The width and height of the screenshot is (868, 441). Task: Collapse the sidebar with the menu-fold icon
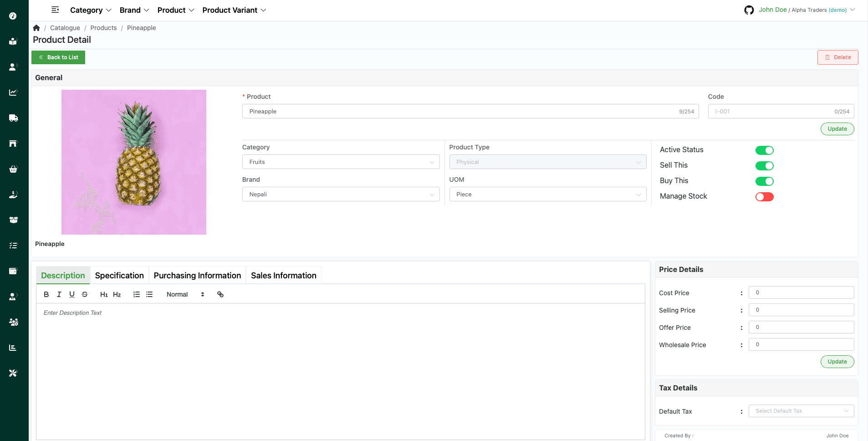pyautogui.click(x=55, y=10)
